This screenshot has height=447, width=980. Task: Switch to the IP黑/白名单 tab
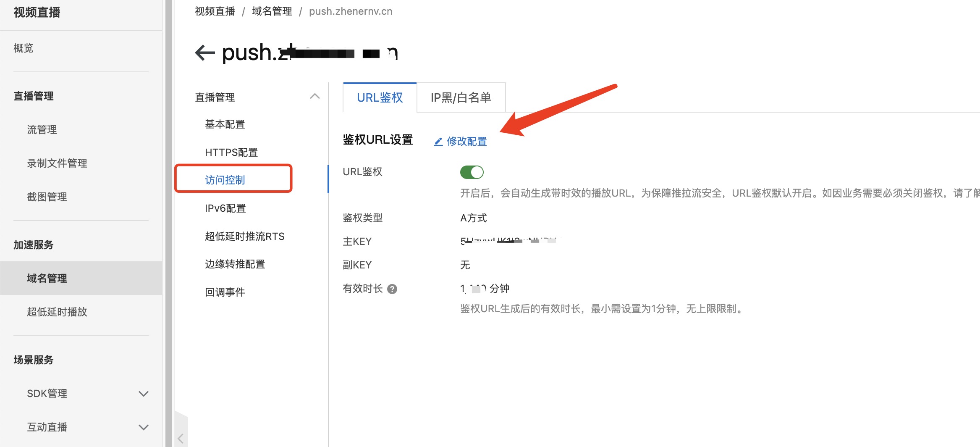click(461, 97)
